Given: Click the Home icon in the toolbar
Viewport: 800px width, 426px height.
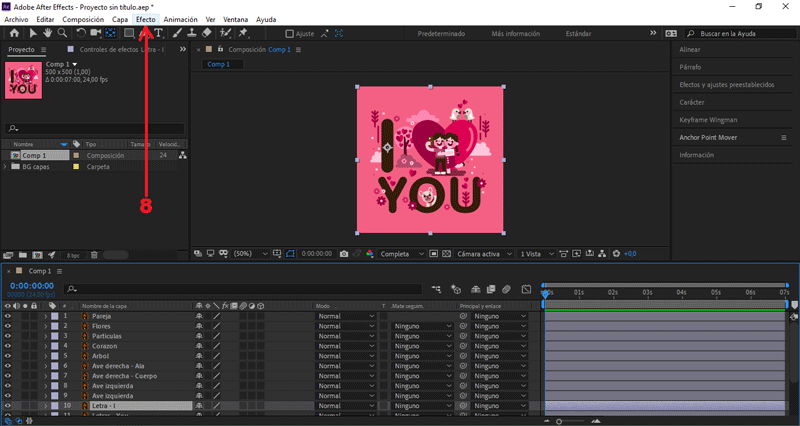Looking at the screenshot, I should pyautogui.click(x=14, y=33).
